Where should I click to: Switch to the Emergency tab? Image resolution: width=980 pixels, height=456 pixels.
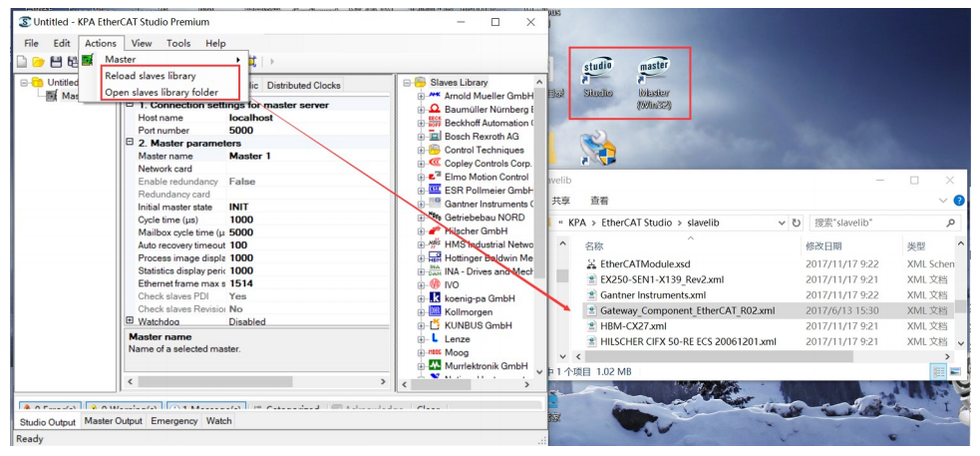(173, 421)
